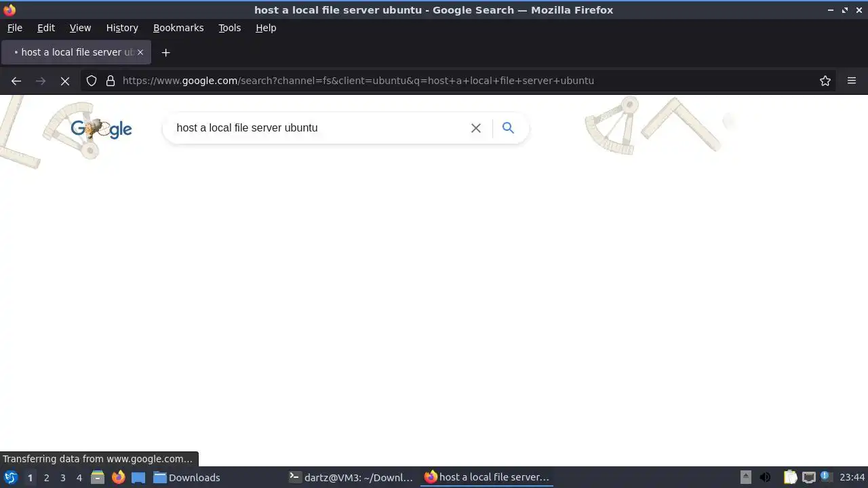
Task: Launch Firefox from taskbar quicklaunch icon
Action: coord(118,478)
